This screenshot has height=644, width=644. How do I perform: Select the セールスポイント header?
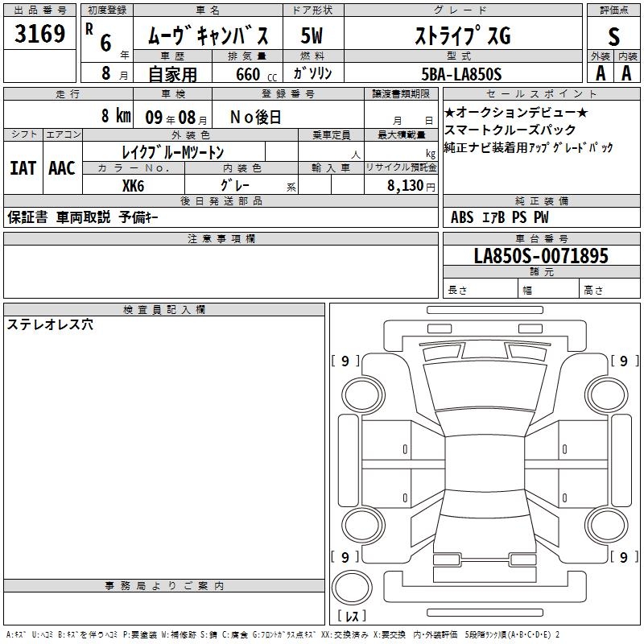541,93
